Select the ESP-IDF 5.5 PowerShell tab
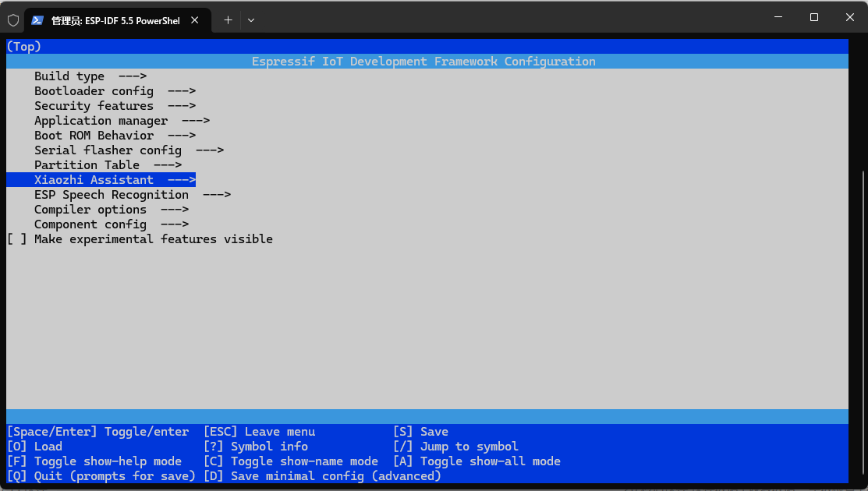The height and width of the screenshot is (491, 868). 115,20
